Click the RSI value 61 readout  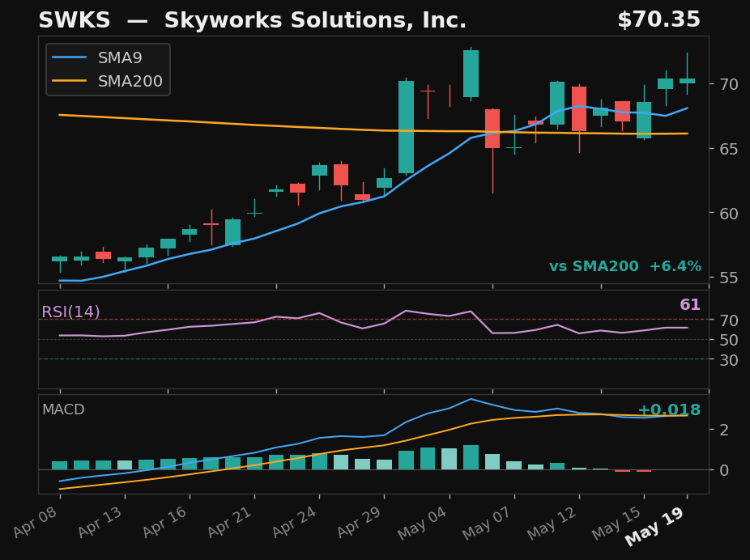point(690,305)
